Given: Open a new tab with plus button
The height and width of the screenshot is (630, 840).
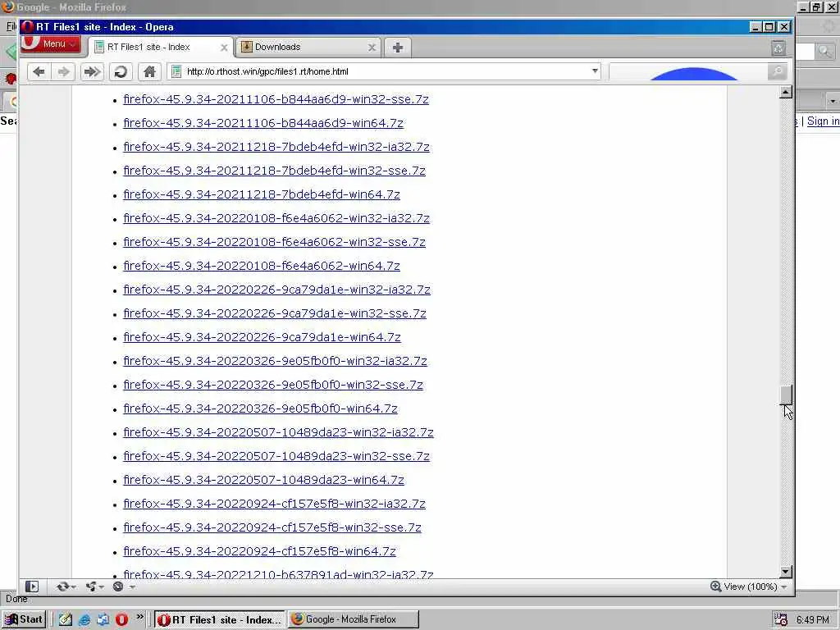Looking at the screenshot, I should click(x=398, y=48).
